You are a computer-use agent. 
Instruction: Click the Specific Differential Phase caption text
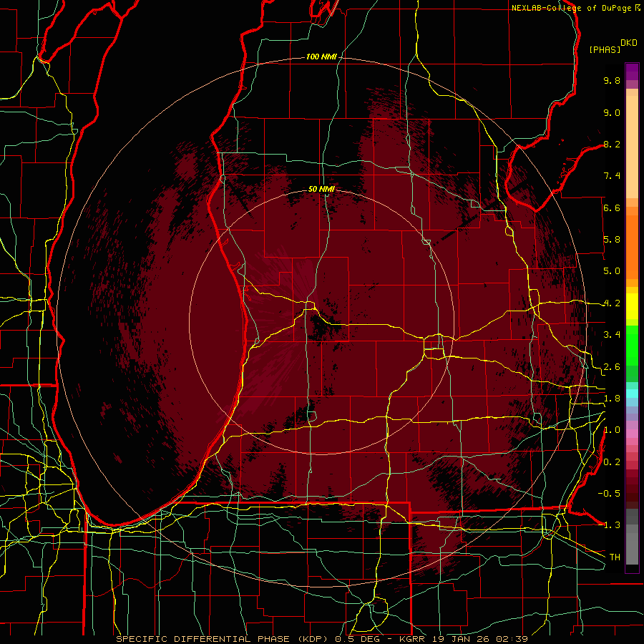point(323,639)
